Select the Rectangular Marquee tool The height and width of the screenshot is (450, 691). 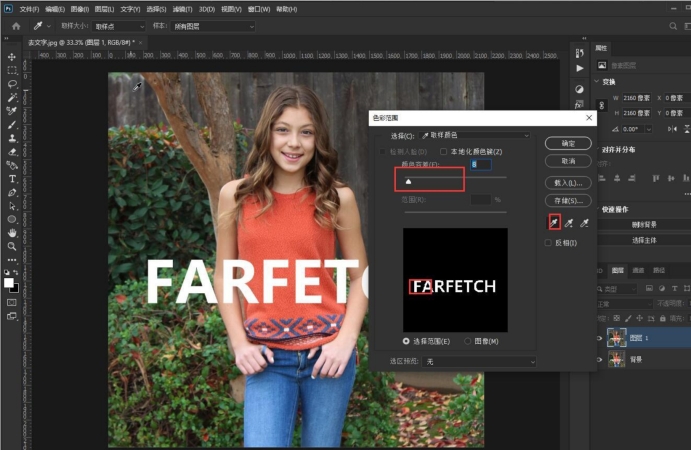tap(12, 71)
